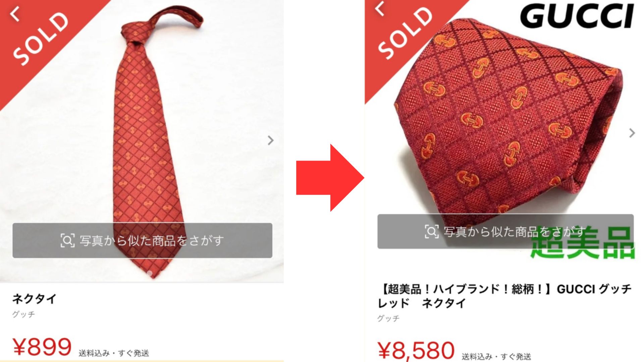The height and width of the screenshot is (362, 644).
Task: Go back using left listing's back chevron
Action: [x=15, y=14]
